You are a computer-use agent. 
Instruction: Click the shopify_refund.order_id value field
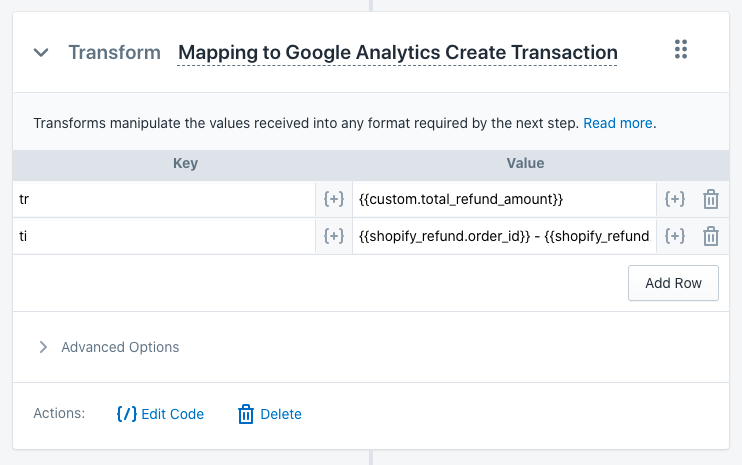pos(504,236)
